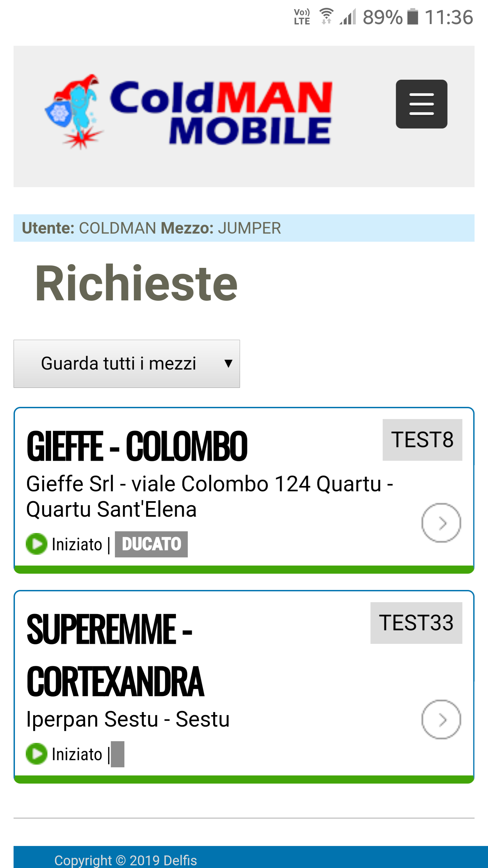The image size is (488, 868).
Task: Open the hamburger navigation menu
Action: pos(421,104)
